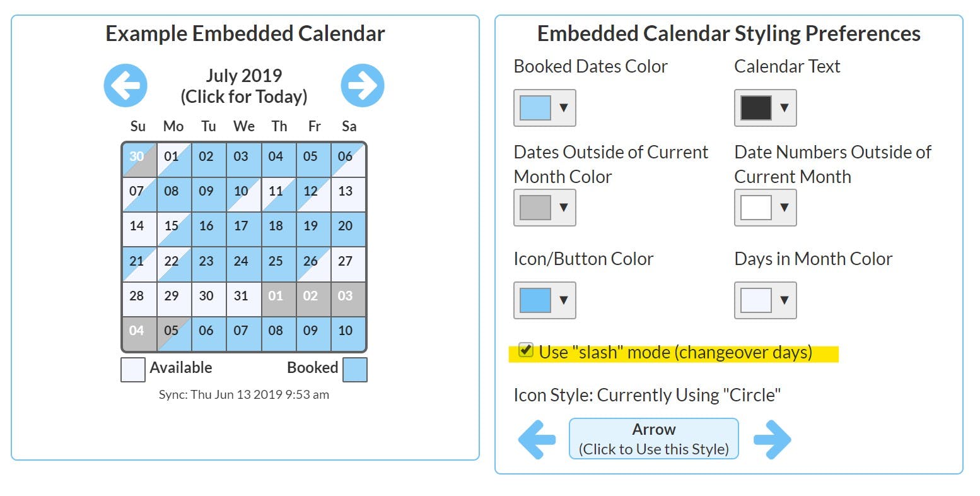Open the Dates Outside of Current Month dropdown
This screenshot has width=980, height=496.
564,207
